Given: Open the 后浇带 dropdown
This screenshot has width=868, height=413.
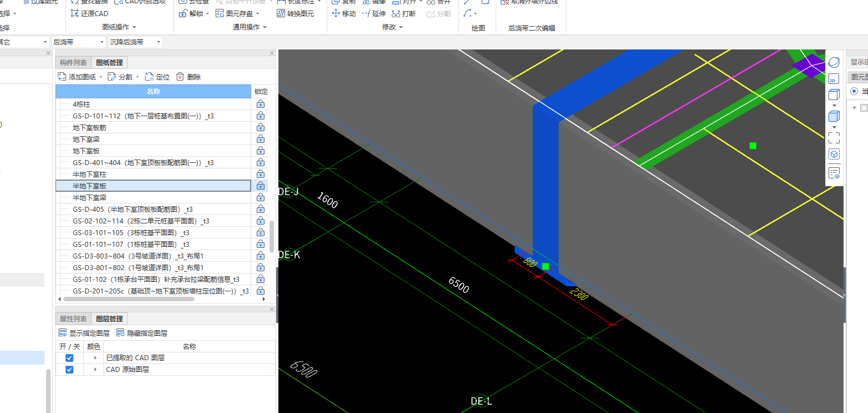Looking at the screenshot, I should click(x=78, y=42).
